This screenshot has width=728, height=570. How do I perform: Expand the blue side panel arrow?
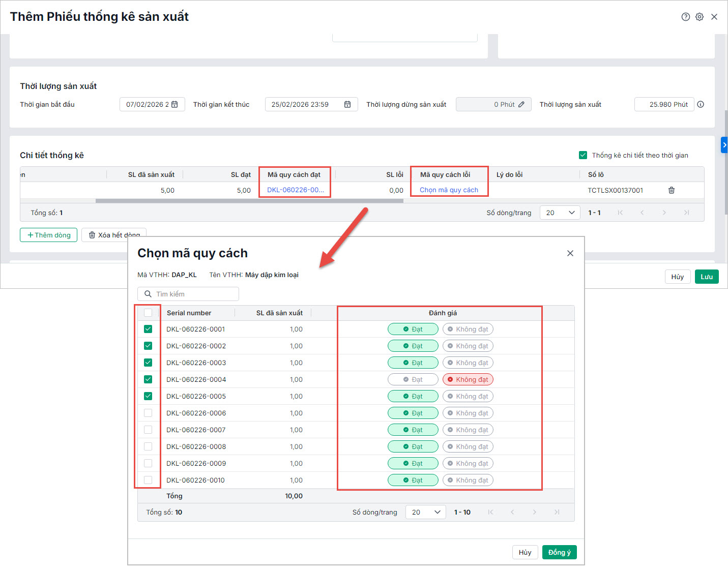724,145
